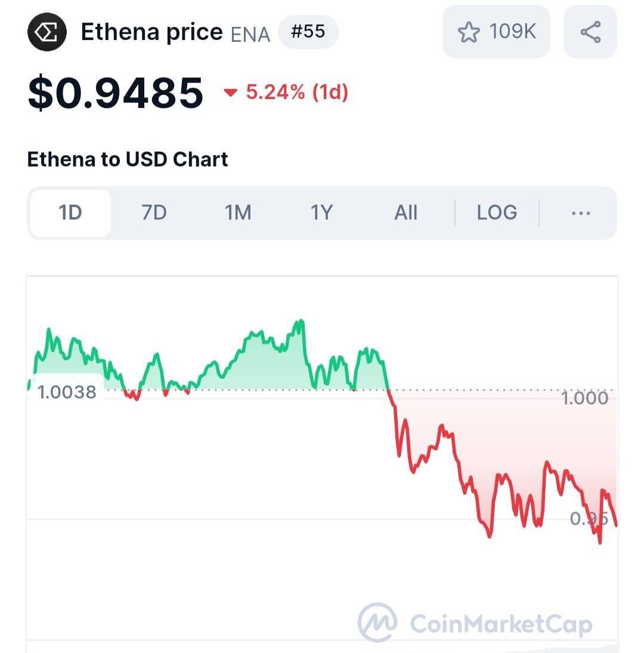
Task: Show the All time chart range
Action: pyautogui.click(x=405, y=213)
